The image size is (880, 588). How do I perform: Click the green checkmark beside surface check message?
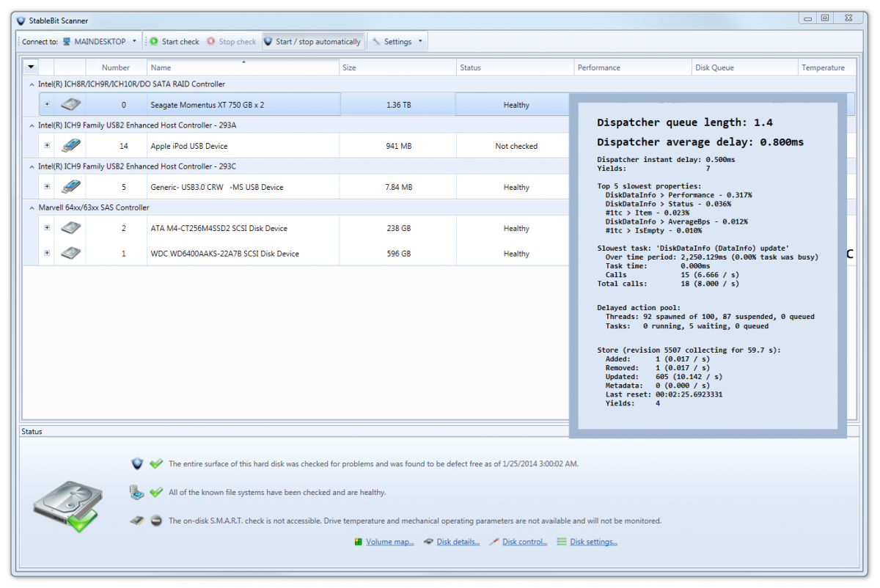pyautogui.click(x=156, y=463)
